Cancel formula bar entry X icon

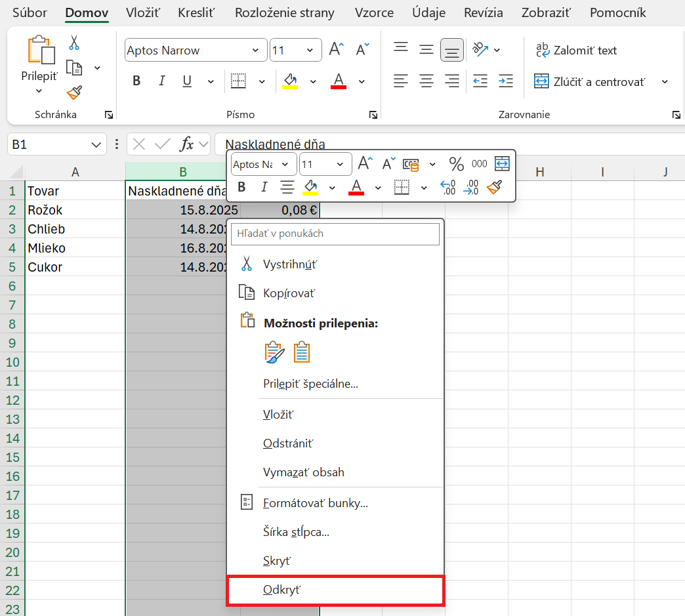[x=139, y=144]
